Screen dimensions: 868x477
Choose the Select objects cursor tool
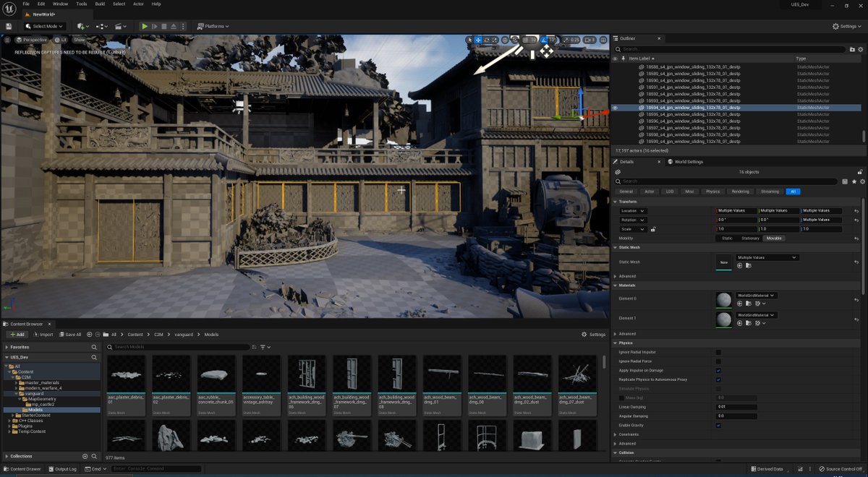469,40
